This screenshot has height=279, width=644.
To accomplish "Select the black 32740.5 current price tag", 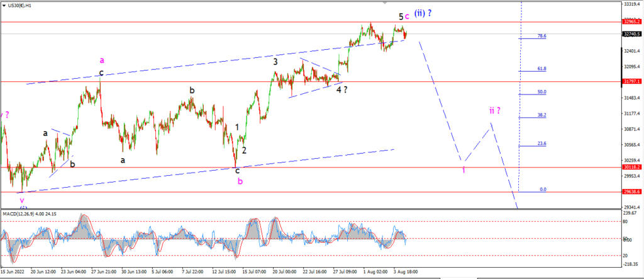I will coord(631,34).
